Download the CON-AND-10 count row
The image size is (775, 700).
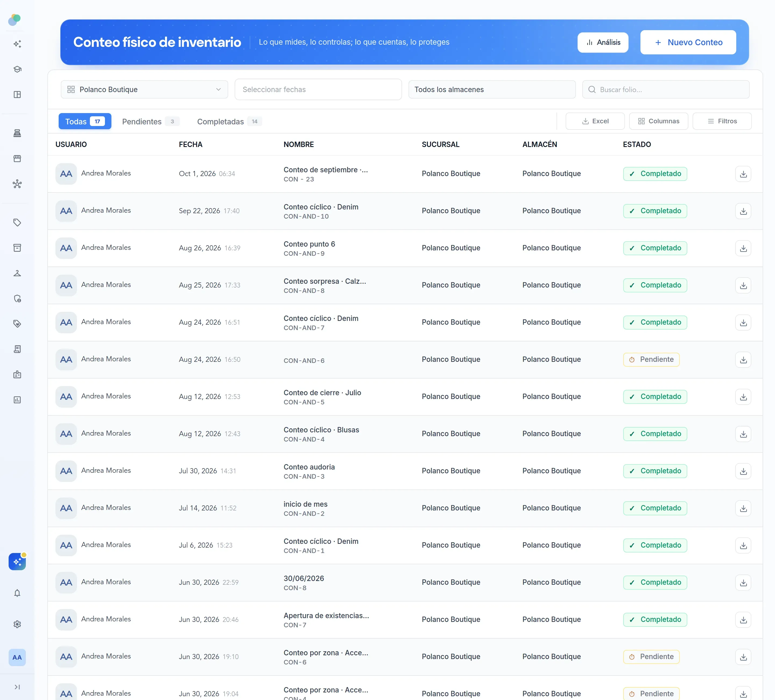click(x=743, y=211)
